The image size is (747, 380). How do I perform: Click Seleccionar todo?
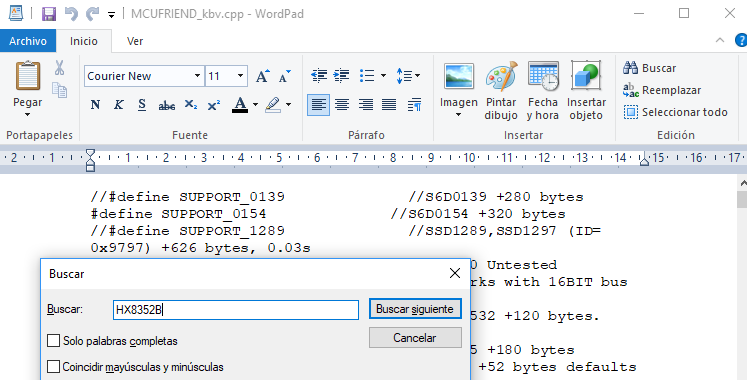pos(675,112)
